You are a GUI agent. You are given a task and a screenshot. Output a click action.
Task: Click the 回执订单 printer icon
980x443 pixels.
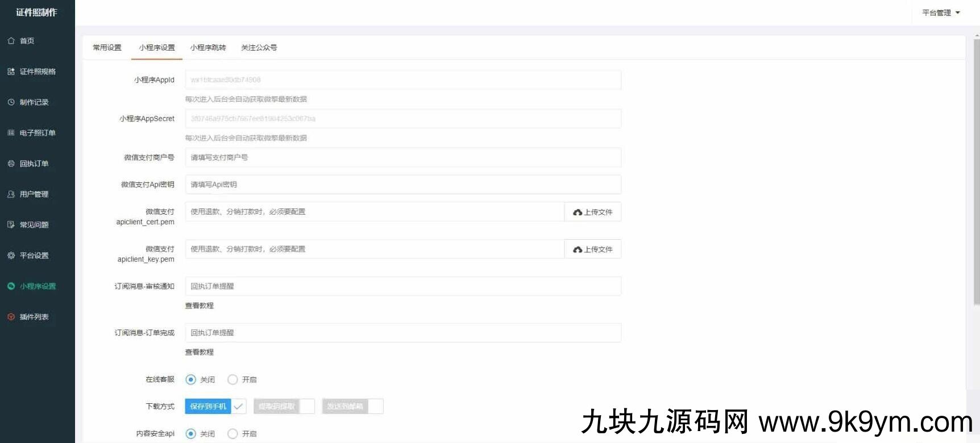click(x=11, y=164)
